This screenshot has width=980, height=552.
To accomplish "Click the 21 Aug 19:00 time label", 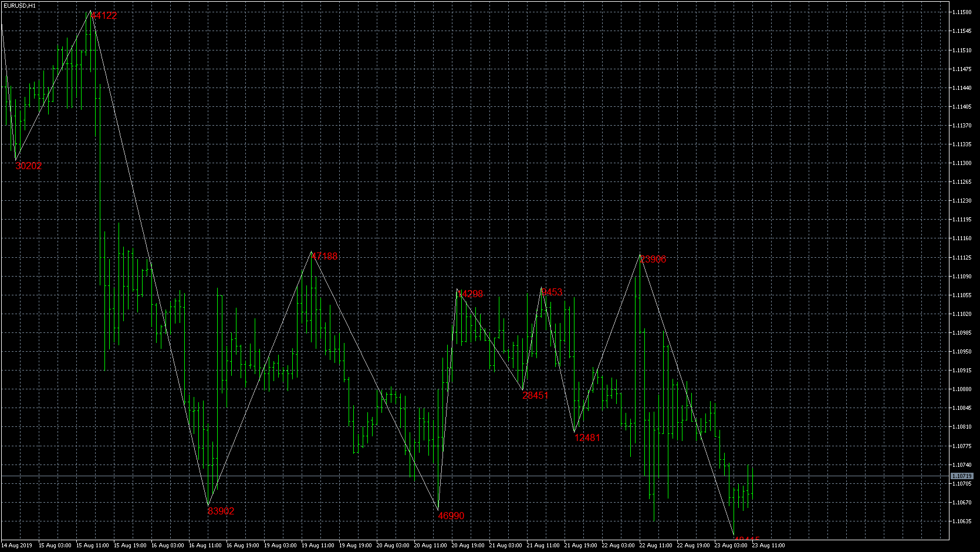I will click(581, 546).
